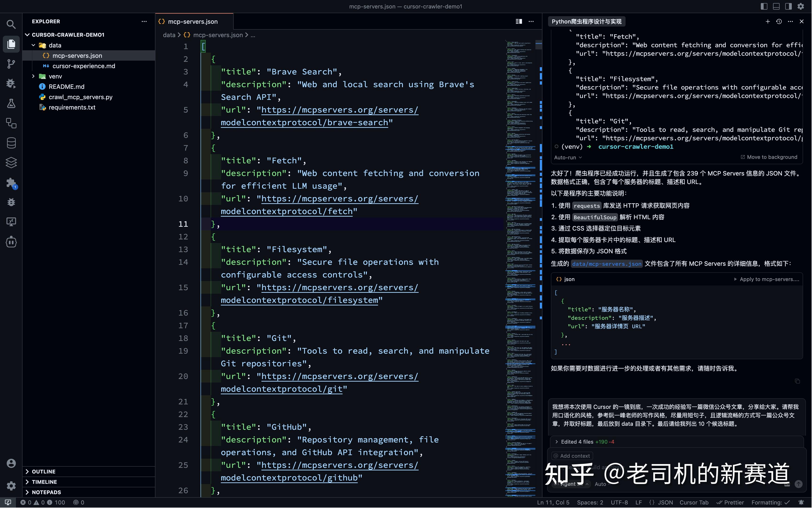This screenshot has height=508, width=812.
Task: Expand the venv folder
Action: pos(55,76)
